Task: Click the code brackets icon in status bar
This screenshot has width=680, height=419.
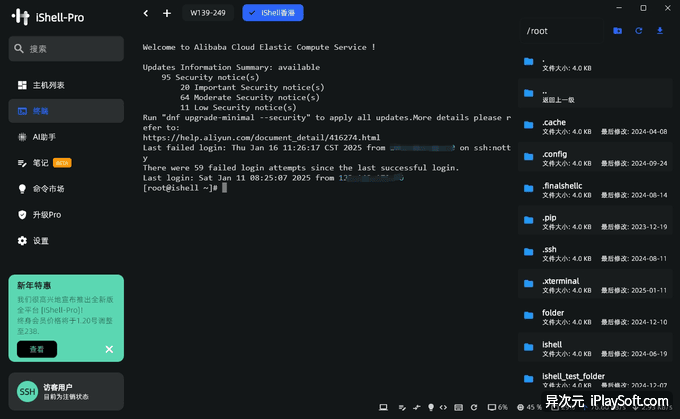Action: click(443, 407)
